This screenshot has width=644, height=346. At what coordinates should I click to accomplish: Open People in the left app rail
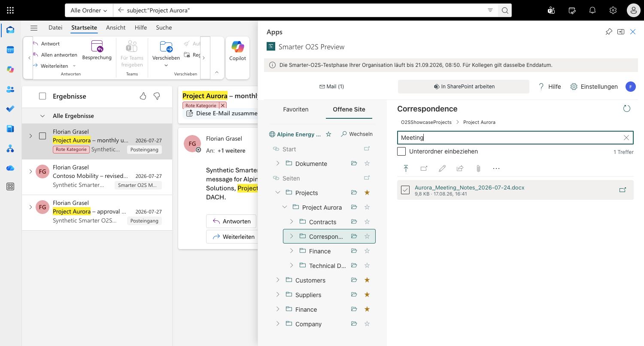click(x=10, y=89)
